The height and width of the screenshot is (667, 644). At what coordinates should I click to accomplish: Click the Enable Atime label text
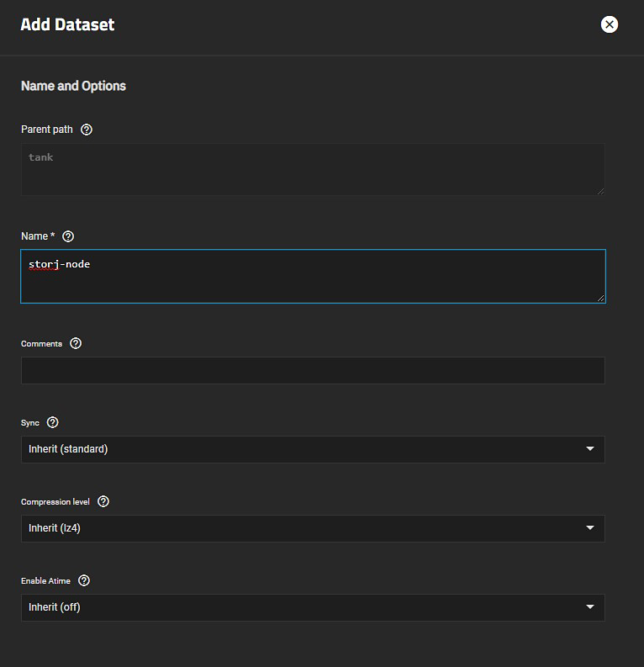45,580
